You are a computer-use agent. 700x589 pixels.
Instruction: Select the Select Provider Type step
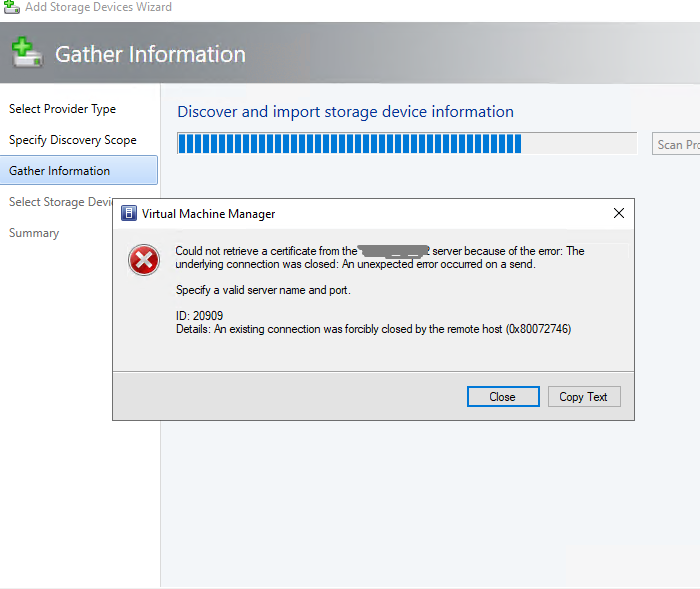[x=62, y=109]
